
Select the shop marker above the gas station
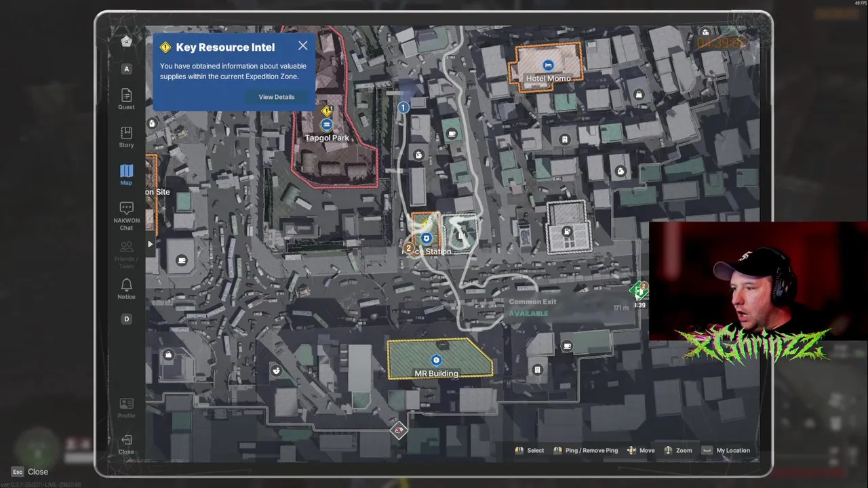click(620, 171)
